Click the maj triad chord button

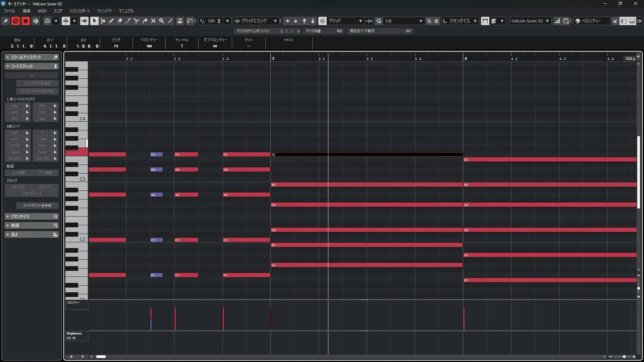(x=14, y=106)
